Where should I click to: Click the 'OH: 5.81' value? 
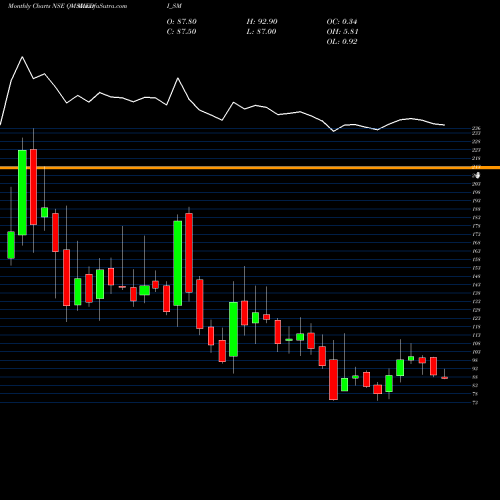342,32
